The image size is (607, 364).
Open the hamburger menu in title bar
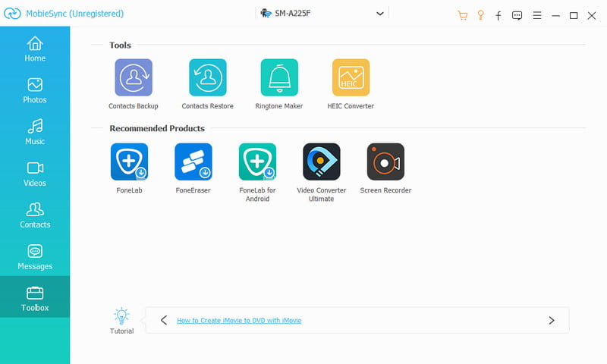537,15
